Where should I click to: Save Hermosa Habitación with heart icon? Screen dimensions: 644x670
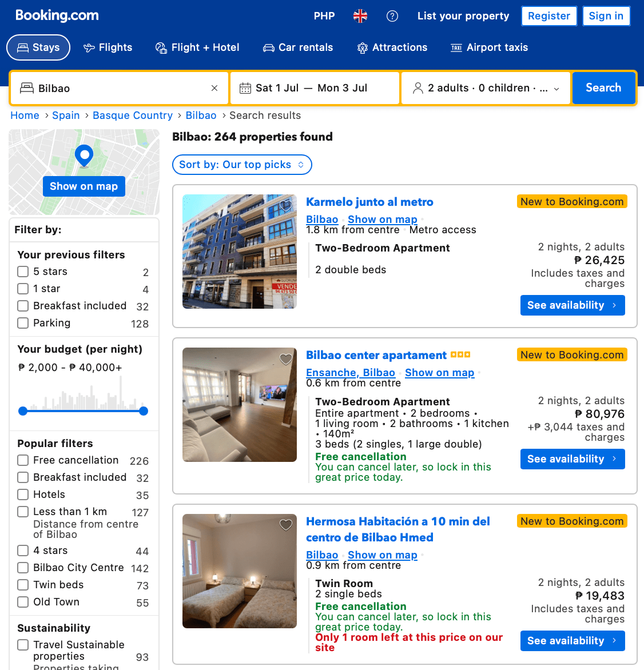coord(285,525)
